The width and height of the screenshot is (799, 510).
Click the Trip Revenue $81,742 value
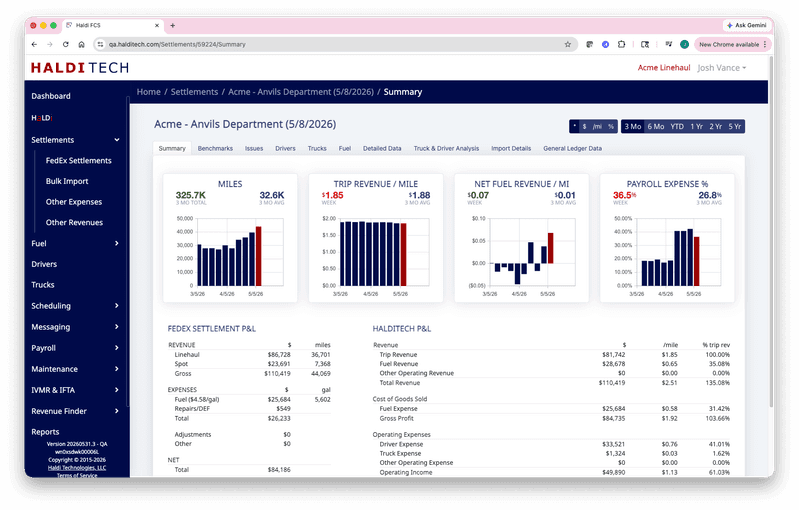614,355
